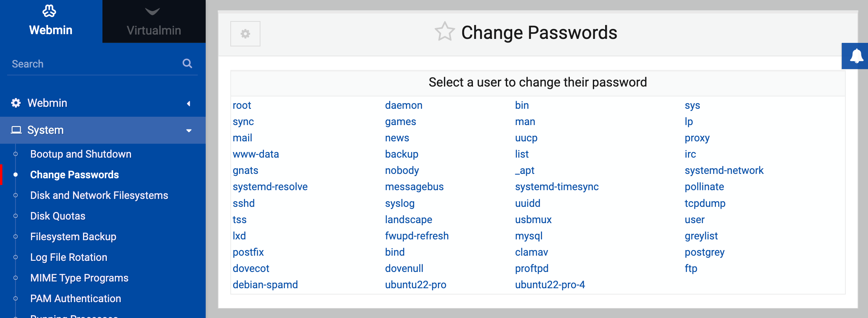The height and width of the screenshot is (318, 868).
Task: Open PAM Authentication module
Action: (75, 299)
